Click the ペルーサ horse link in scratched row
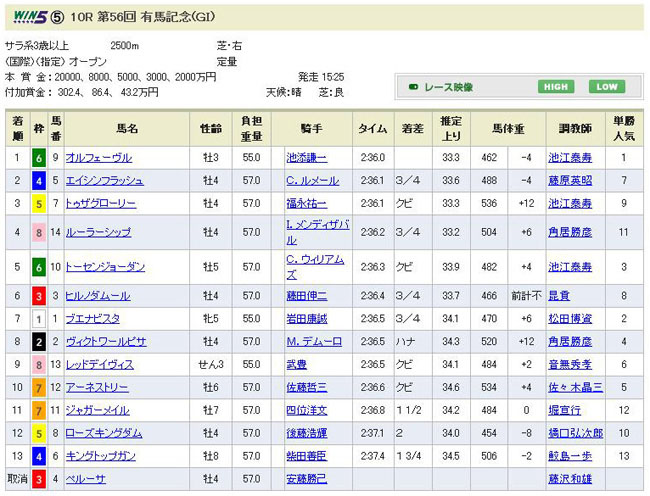 click(85, 480)
